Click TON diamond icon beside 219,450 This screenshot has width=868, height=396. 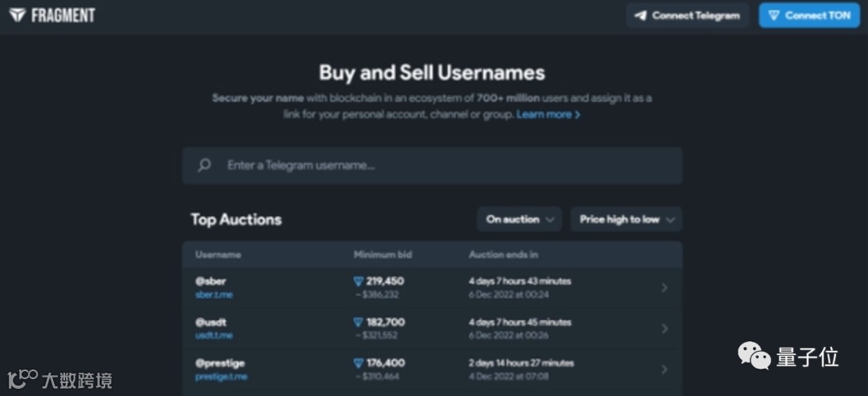point(358,281)
